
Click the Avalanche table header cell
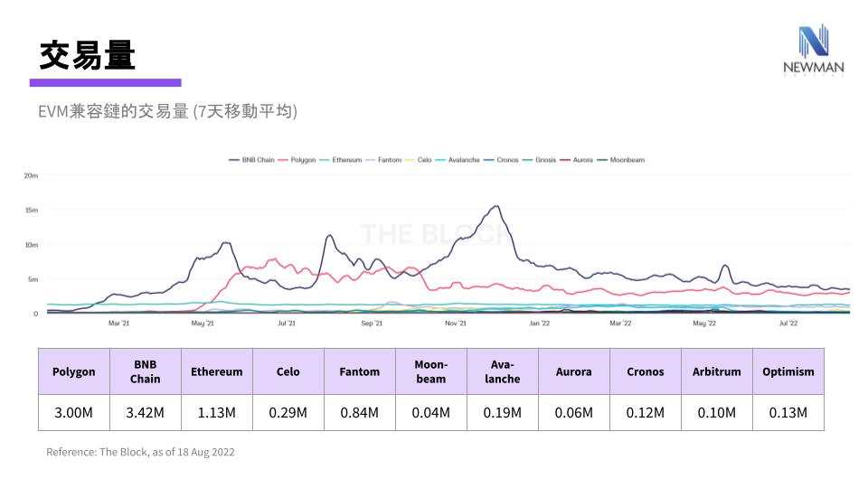point(503,371)
